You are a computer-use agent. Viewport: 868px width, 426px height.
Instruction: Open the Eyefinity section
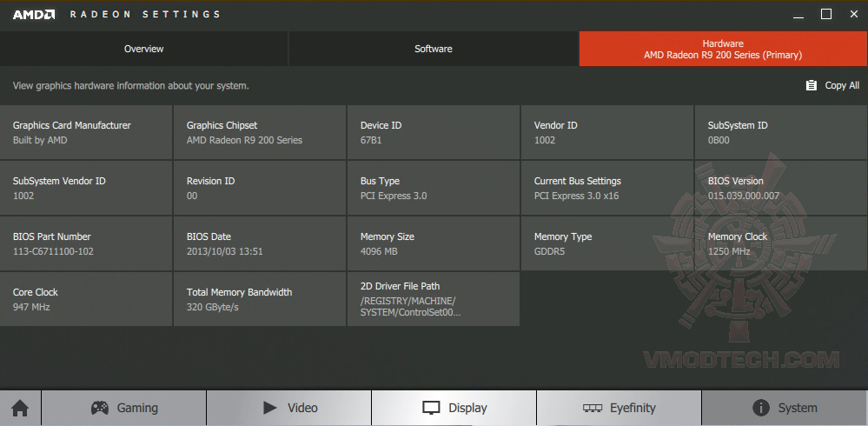pyautogui.click(x=619, y=409)
